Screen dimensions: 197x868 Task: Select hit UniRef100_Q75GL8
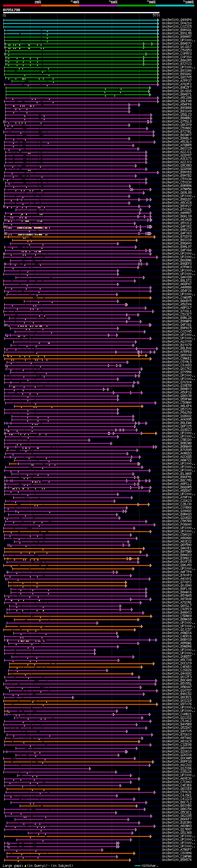tap(177, 121)
